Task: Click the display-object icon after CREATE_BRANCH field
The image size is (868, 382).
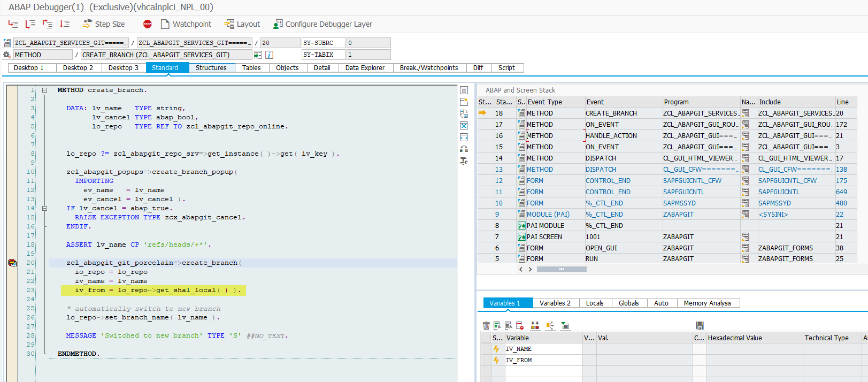Action: pyautogui.click(x=258, y=55)
